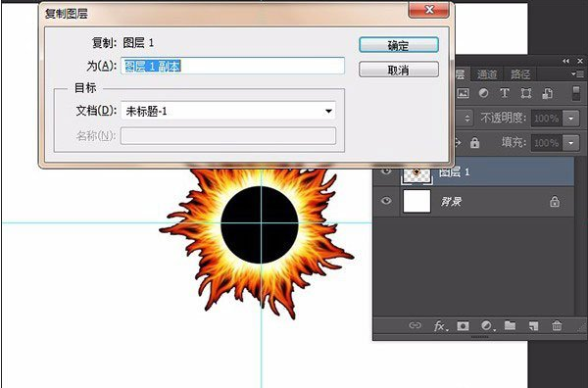
Task: Filter layers by shape layers icon
Action: point(525,93)
